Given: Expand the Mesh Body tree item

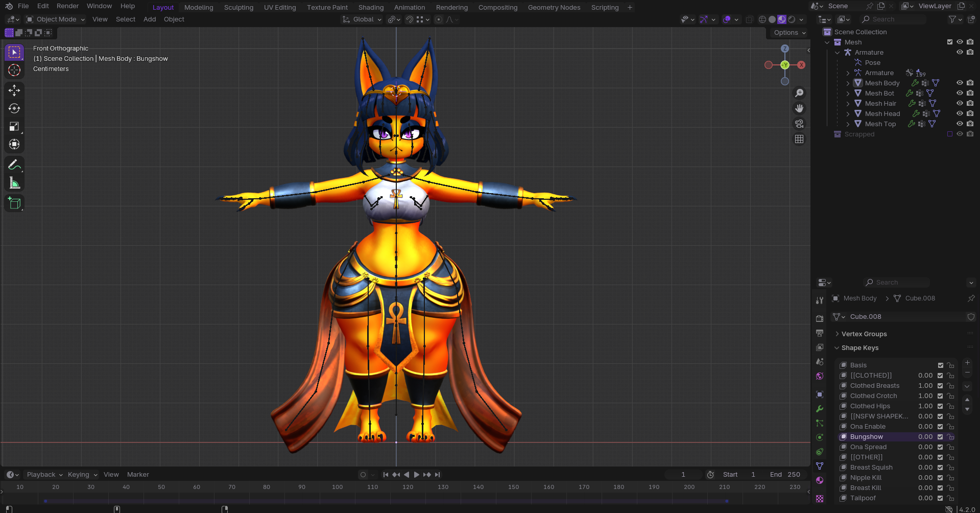Looking at the screenshot, I should 848,83.
